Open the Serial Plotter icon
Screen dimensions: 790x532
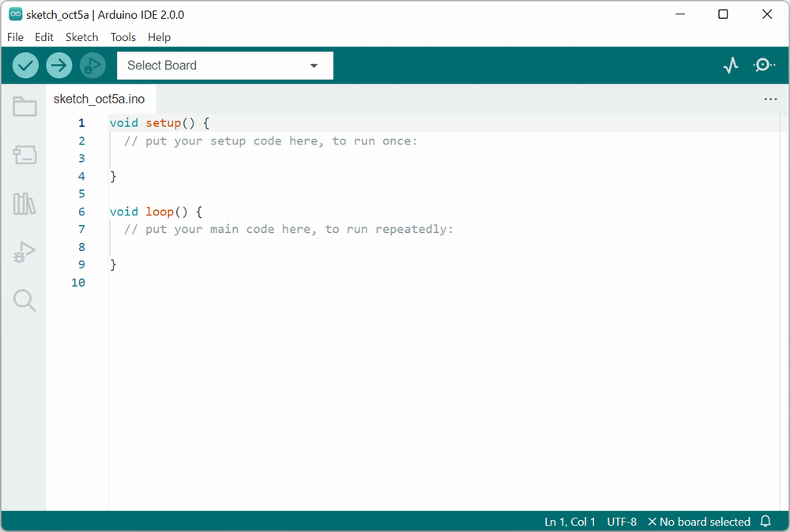pos(731,65)
